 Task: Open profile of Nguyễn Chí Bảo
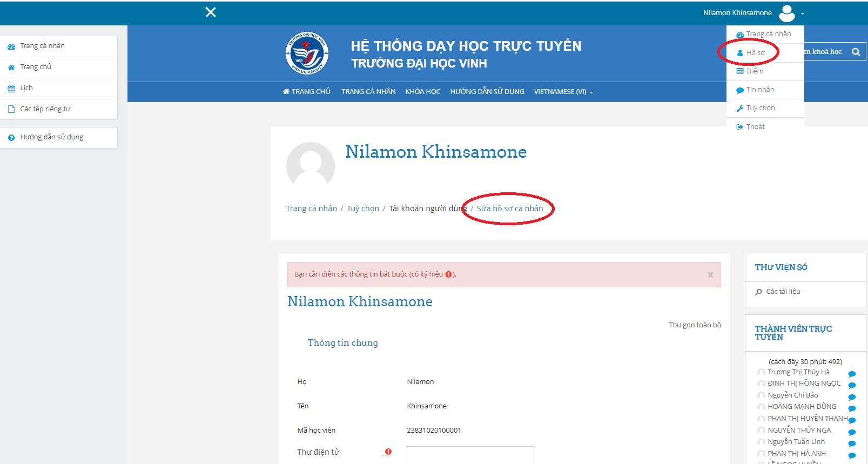[792, 395]
